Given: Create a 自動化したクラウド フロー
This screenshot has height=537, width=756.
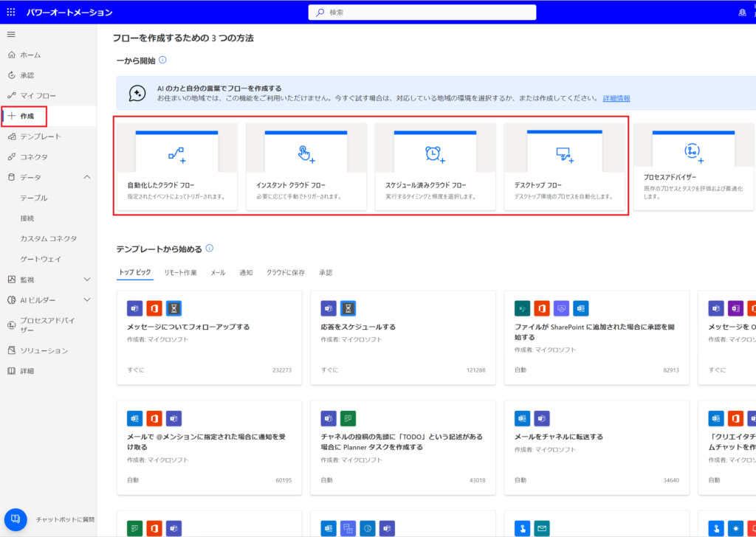Looking at the screenshot, I should (x=176, y=167).
